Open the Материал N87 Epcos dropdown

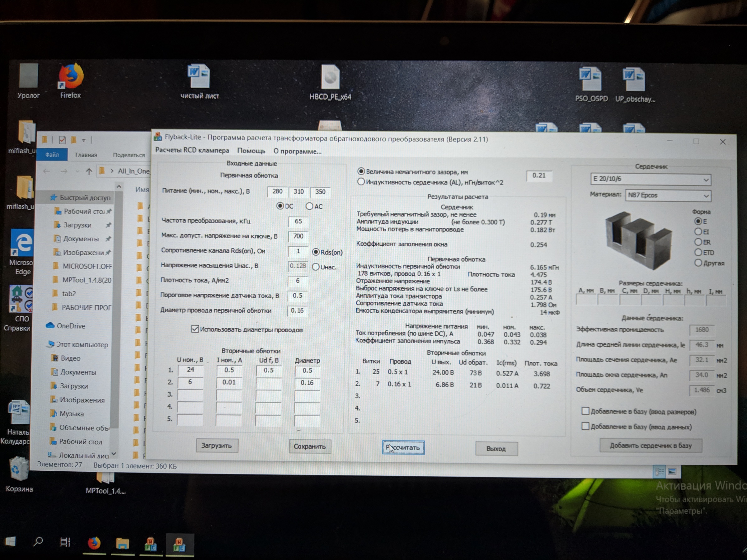click(x=668, y=195)
